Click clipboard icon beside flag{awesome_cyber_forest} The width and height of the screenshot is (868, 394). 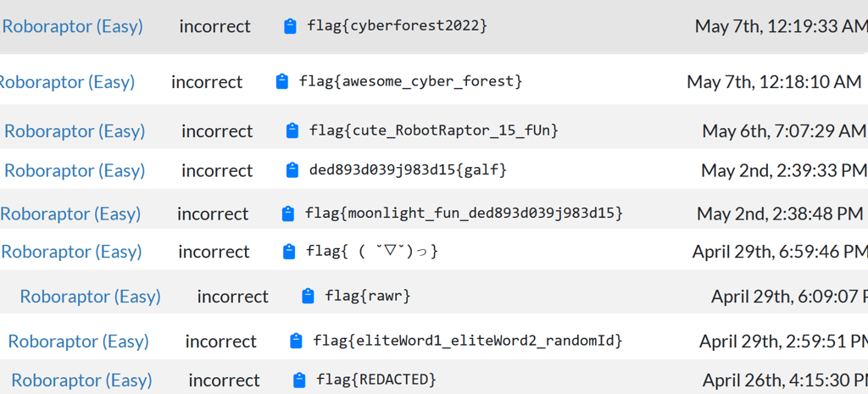tap(282, 82)
